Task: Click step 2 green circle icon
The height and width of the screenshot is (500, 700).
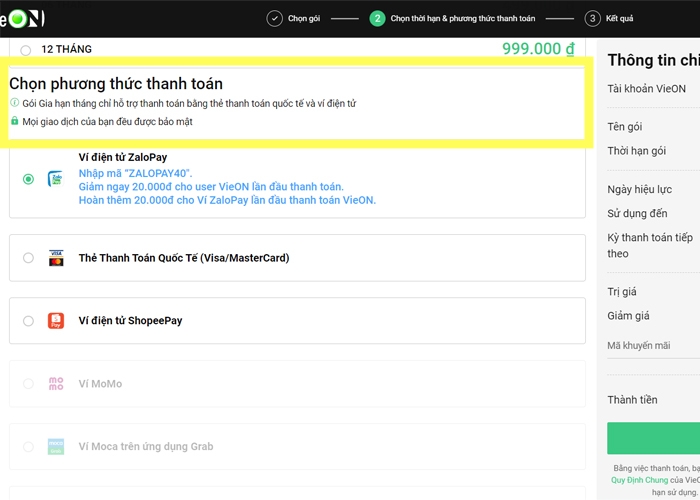Action: tap(377, 19)
